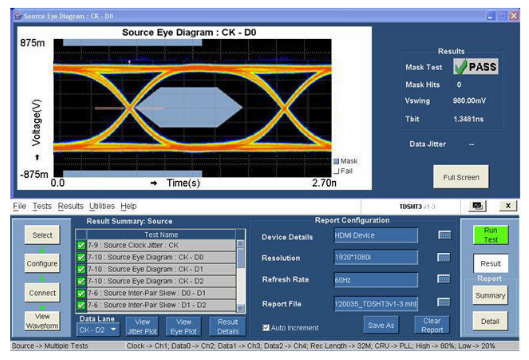Disable the Auto Increment checkbox
529x360 pixels.
(266, 328)
